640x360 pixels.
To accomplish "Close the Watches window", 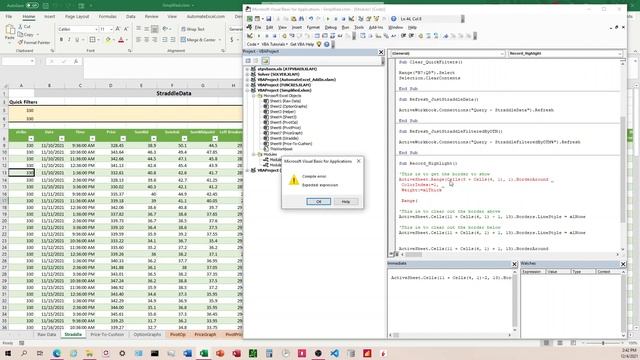I will (x=623, y=264).
